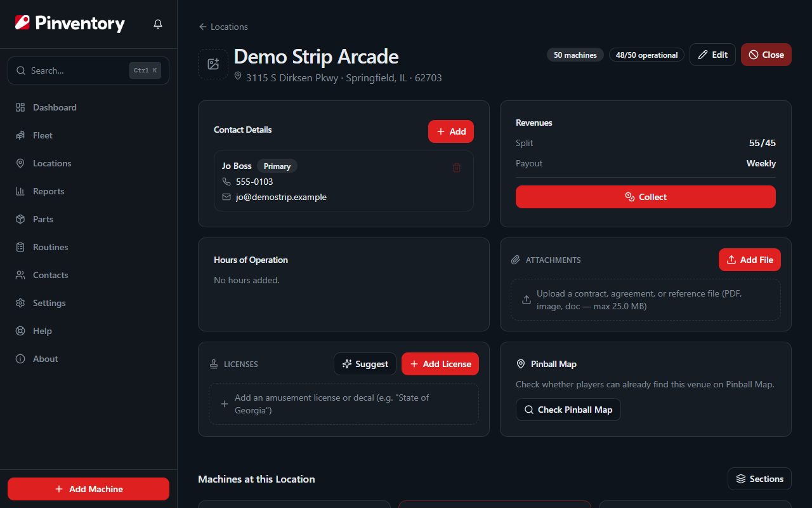Click the search field

(x=88, y=70)
